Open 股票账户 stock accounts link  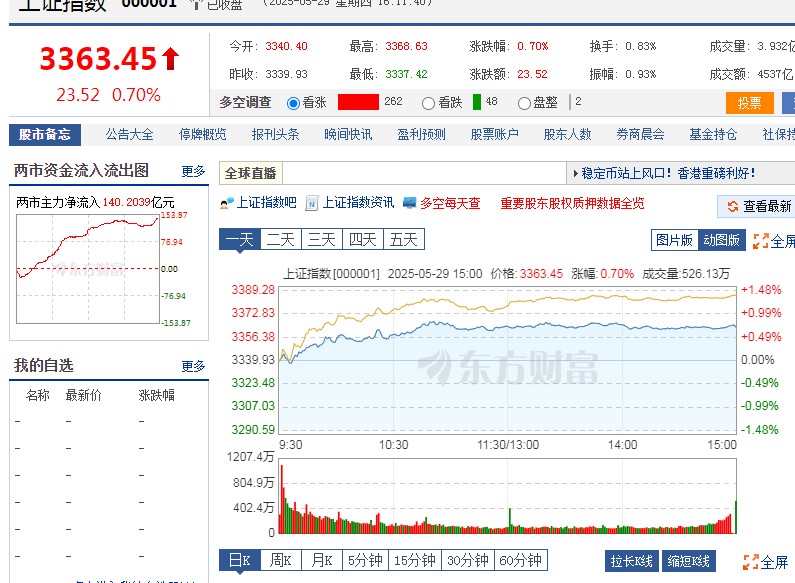pyautogui.click(x=494, y=135)
